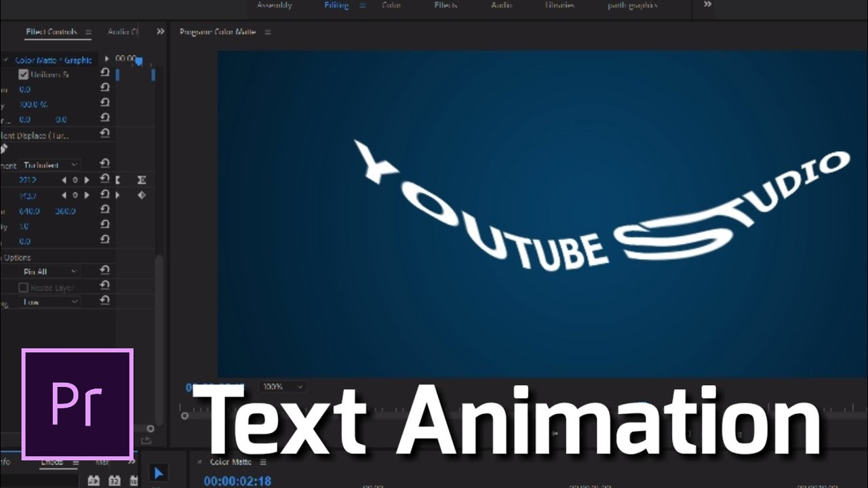Click the timeline timecode 00:00:02:18
Image resolution: width=868 pixels, height=488 pixels.
237,481
